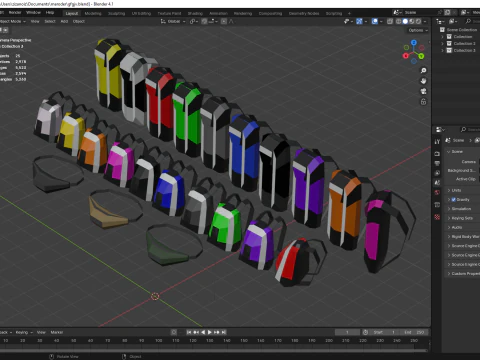The image size is (480, 360).
Task: Open Render properties tab
Action: pyautogui.click(x=437, y=154)
